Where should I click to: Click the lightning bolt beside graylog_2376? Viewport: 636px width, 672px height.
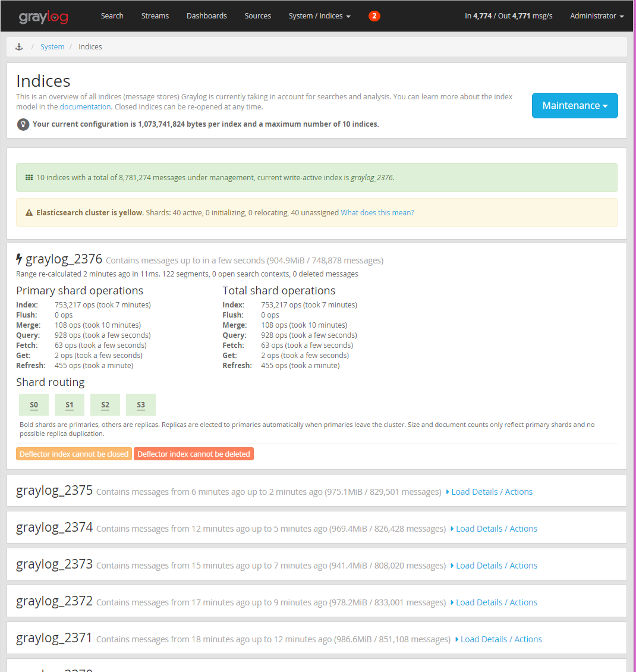pyautogui.click(x=19, y=259)
